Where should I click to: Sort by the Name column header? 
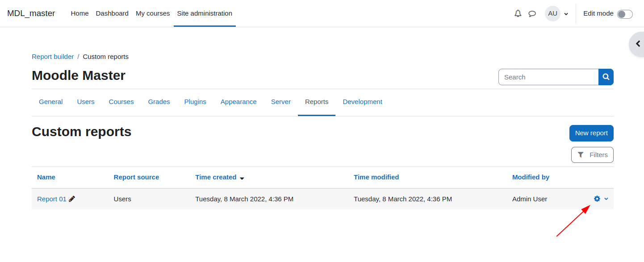point(46,177)
